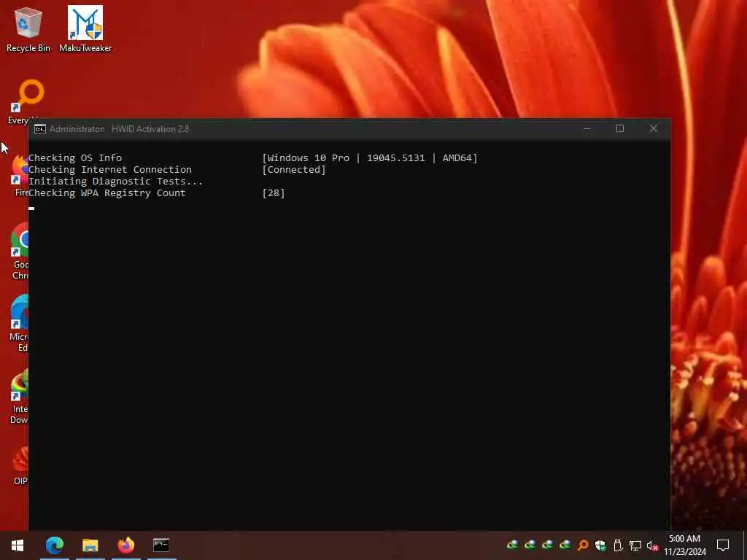Screen dimensions: 747x560
Task: Click the '[Connected]' status text
Action: coord(294,169)
